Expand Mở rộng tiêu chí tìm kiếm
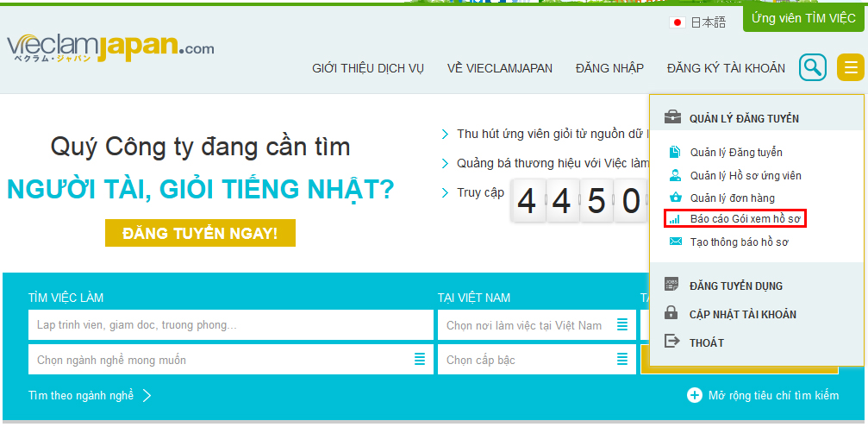 (x=763, y=395)
